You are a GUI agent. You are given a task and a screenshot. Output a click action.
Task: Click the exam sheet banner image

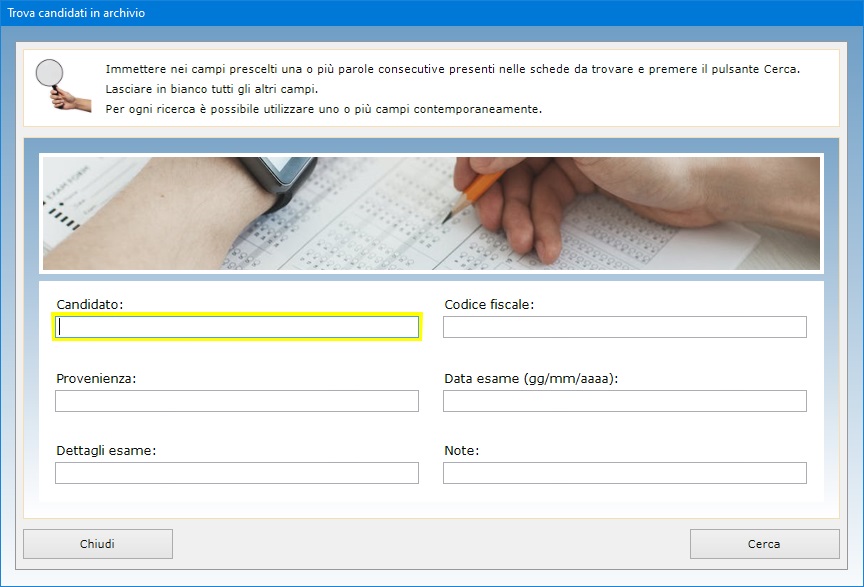431,213
